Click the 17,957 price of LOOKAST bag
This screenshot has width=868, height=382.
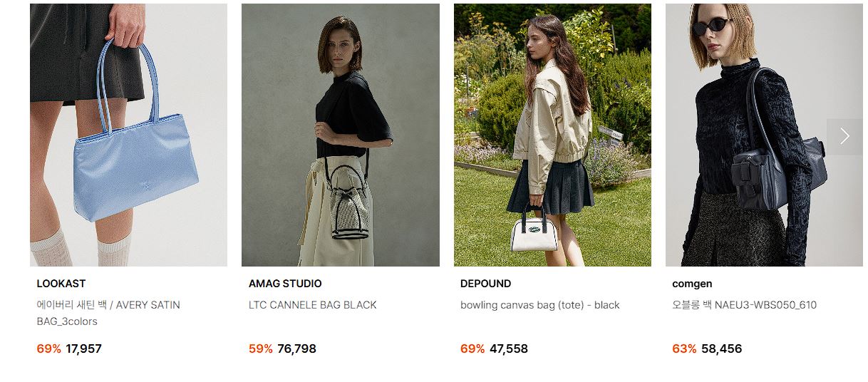coord(83,349)
